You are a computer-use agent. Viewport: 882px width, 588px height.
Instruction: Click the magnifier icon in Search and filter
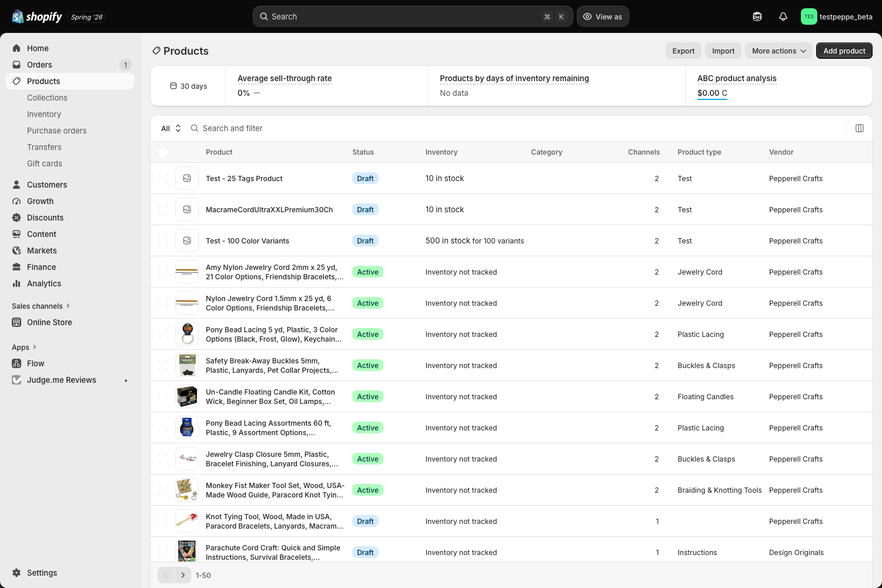(x=195, y=128)
